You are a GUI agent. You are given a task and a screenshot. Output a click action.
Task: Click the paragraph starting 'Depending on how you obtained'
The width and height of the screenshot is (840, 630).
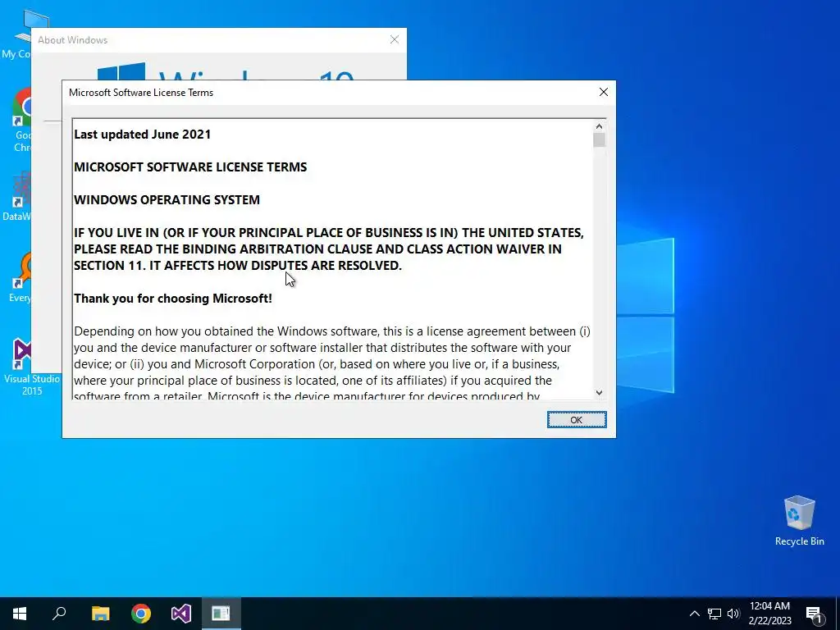point(332,363)
